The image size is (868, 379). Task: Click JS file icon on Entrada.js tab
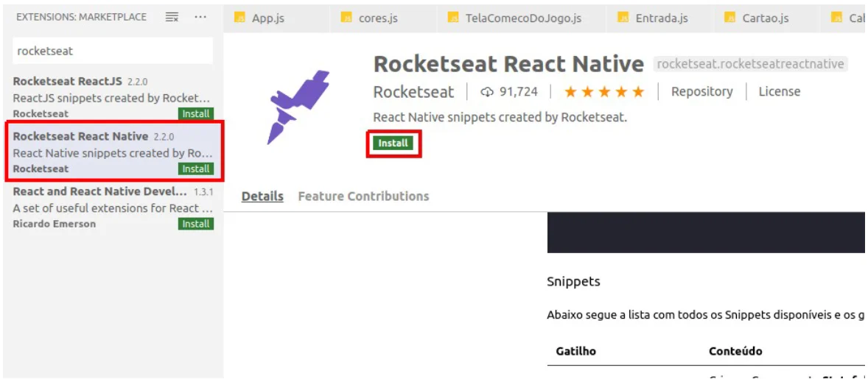click(x=623, y=18)
